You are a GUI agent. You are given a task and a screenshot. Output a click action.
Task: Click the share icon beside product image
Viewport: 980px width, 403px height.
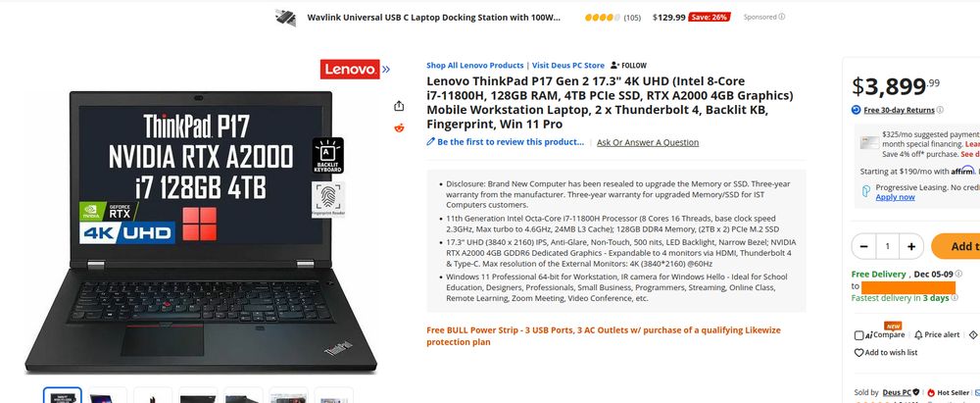(x=399, y=106)
